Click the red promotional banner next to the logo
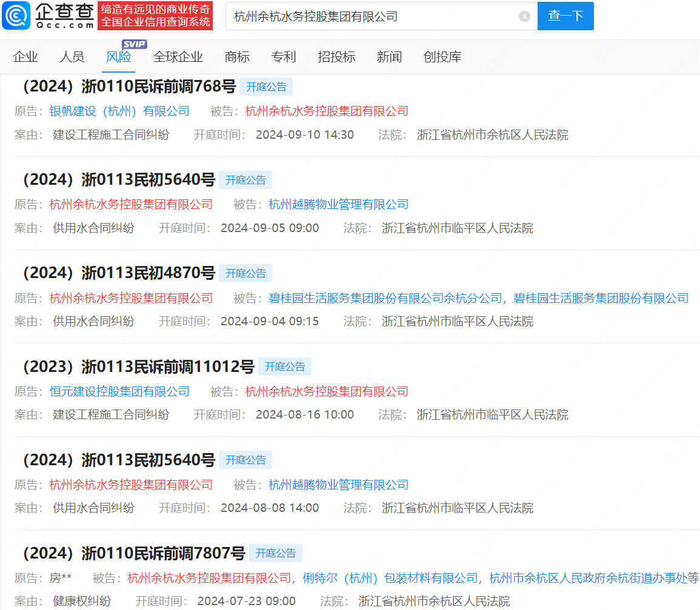This screenshot has height=610, width=700. (155, 16)
